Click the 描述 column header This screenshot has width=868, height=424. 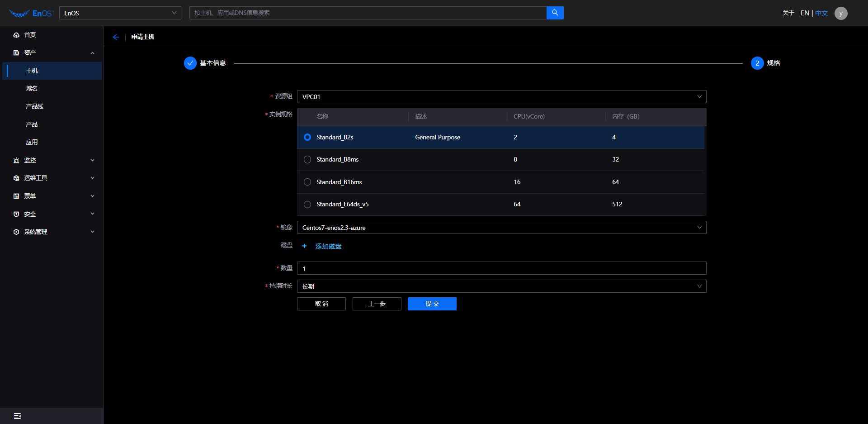pyautogui.click(x=421, y=117)
